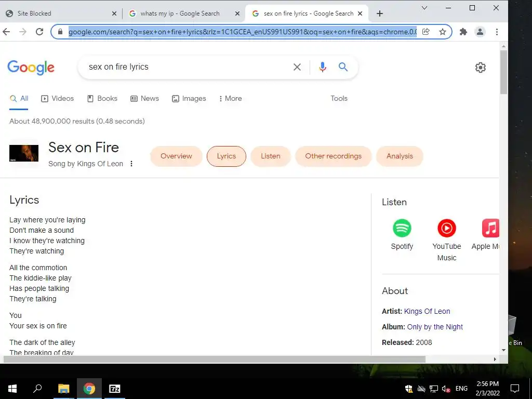Open the options menu beside Kings Of Leon
Image resolution: width=532 pixels, height=399 pixels.
pos(131,164)
